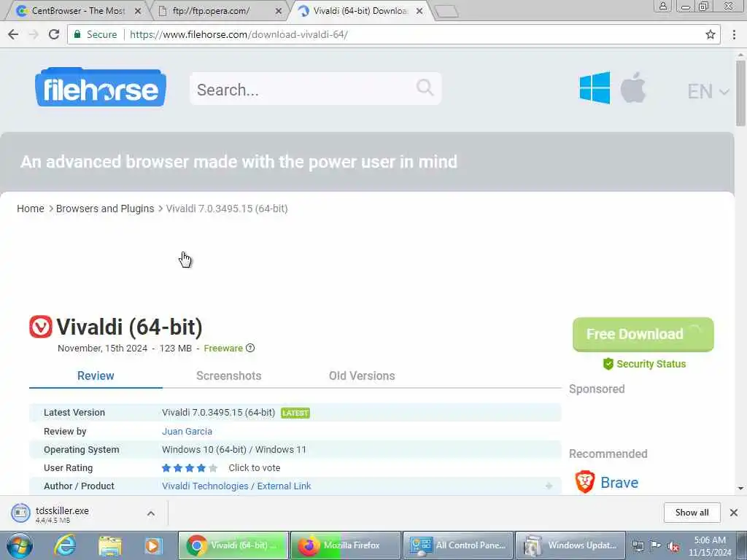
Task: Switch to Windows Update taskbar window
Action: click(x=570, y=545)
